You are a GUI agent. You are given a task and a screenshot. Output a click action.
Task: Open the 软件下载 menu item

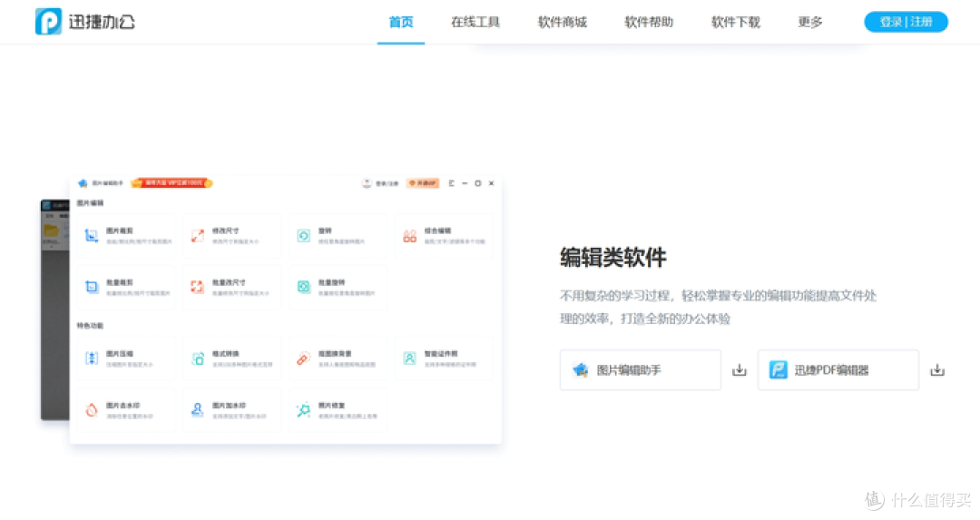[736, 23]
